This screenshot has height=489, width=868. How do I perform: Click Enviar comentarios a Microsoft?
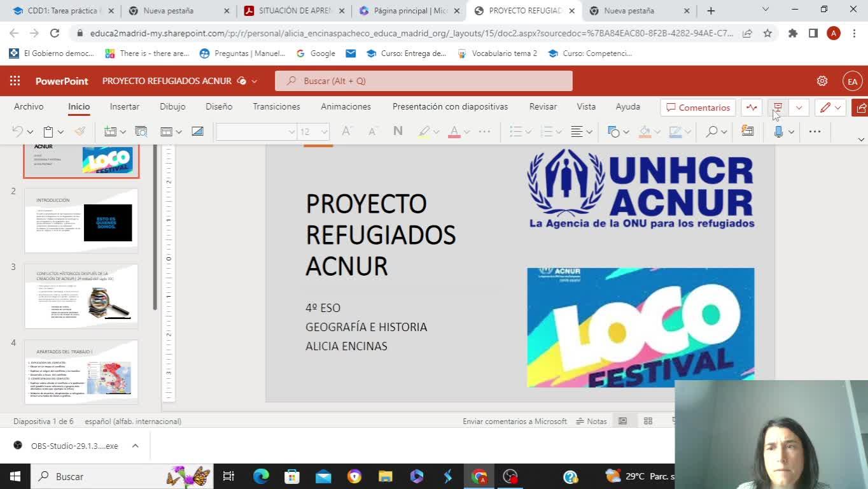coord(515,421)
